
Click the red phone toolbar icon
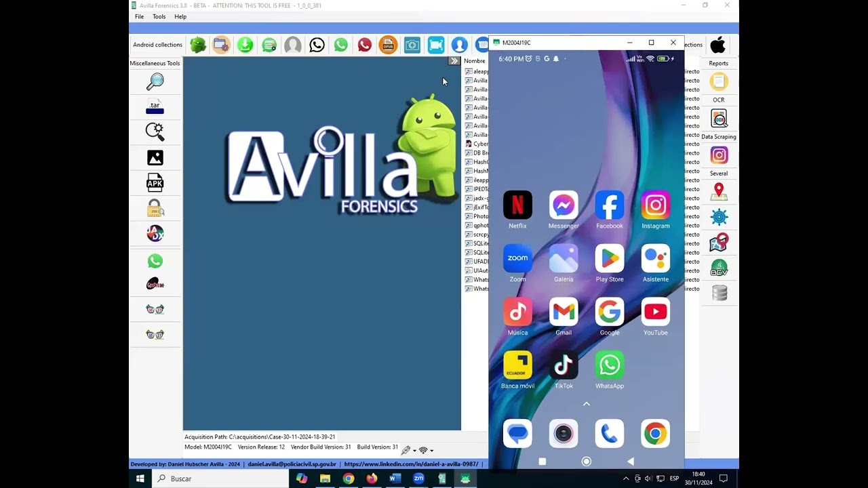(365, 45)
